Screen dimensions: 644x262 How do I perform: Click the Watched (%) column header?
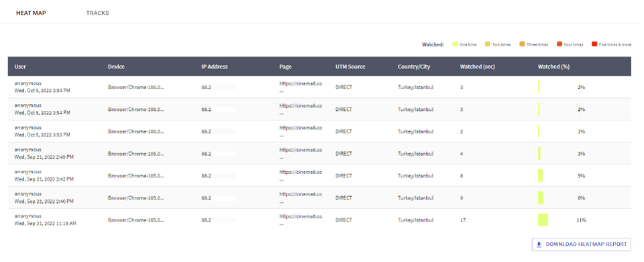pos(553,67)
